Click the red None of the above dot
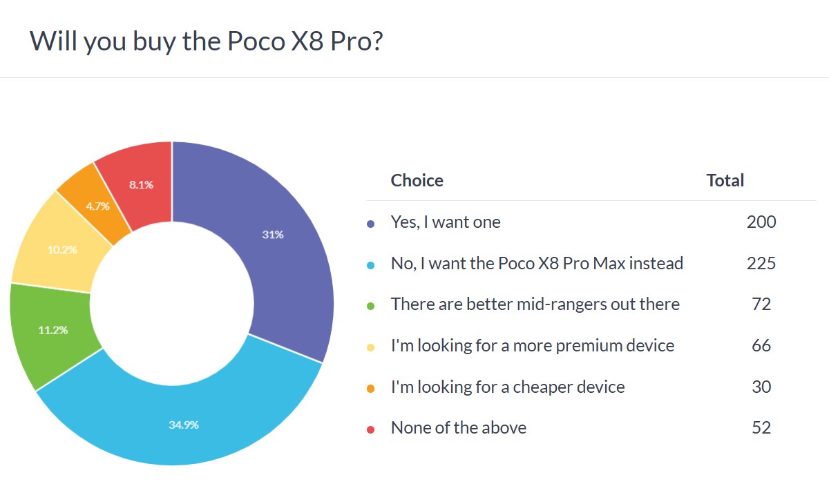Screen dimensions: 829x504 coord(371,429)
